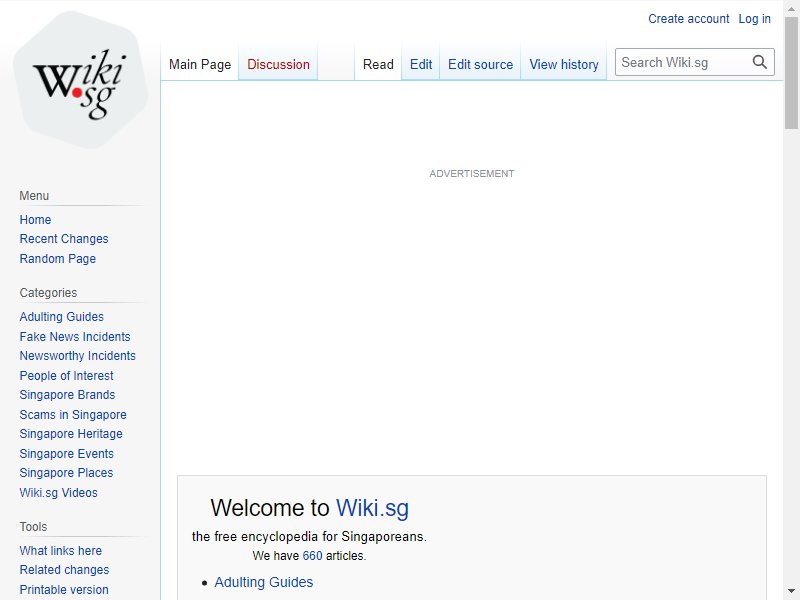Image resolution: width=800 pixels, height=600 pixels.
Task: Click Create account link
Action: [688, 19]
